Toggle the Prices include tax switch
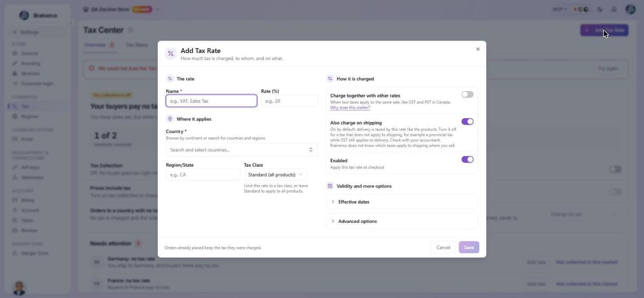Screen dimensions: 644x298 (x=615, y=192)
